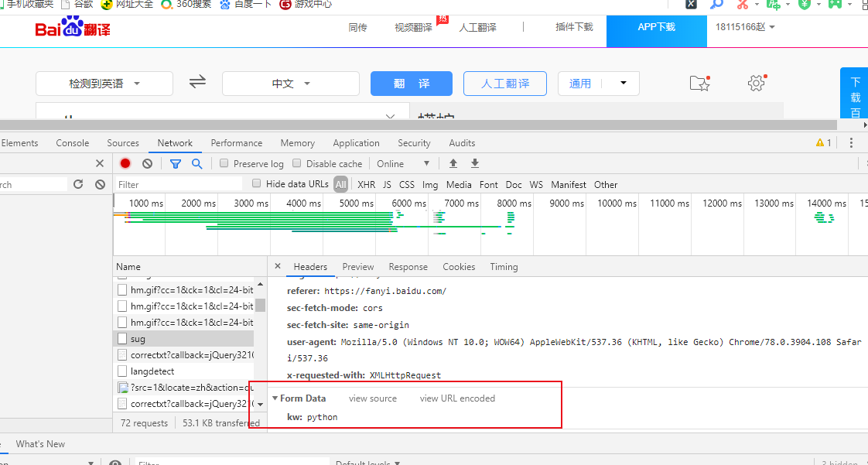
Task: Enable the Disable cache checkbox
Action: pyautogui.click(x=296, y=163)
